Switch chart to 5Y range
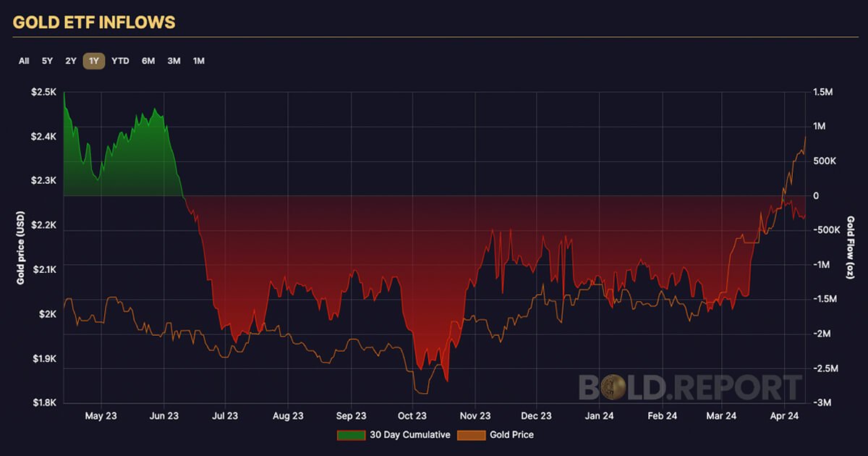This screenshot has height=456, width=868. 47,61
